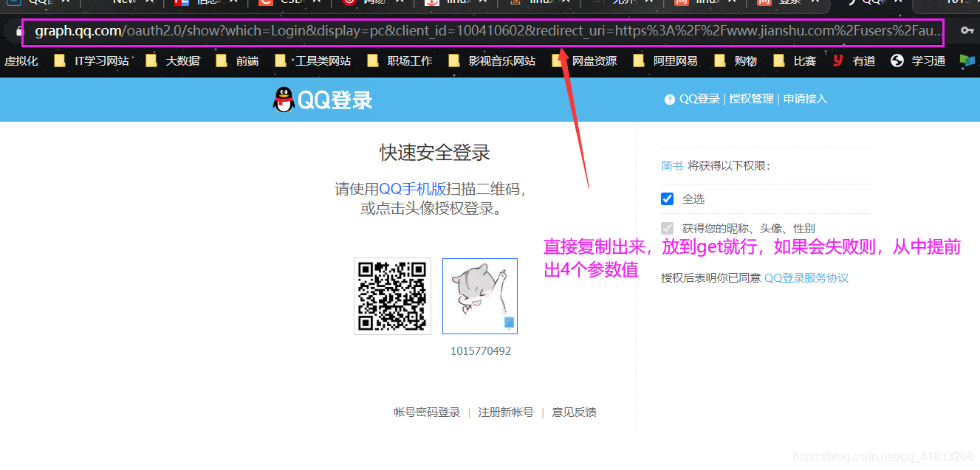
Task: Click the QR code image
Action: 392,296
